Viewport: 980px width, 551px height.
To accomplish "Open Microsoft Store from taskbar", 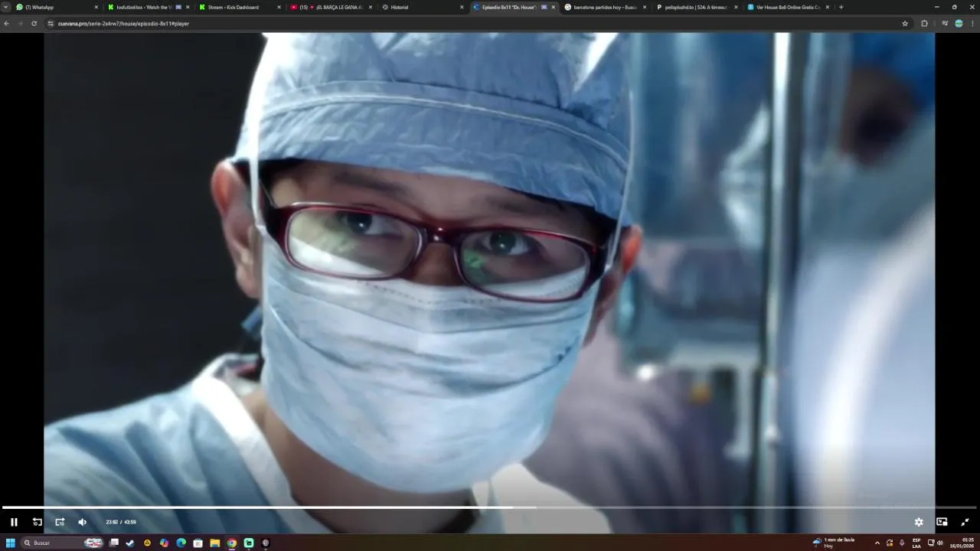I will click(198, 543).
